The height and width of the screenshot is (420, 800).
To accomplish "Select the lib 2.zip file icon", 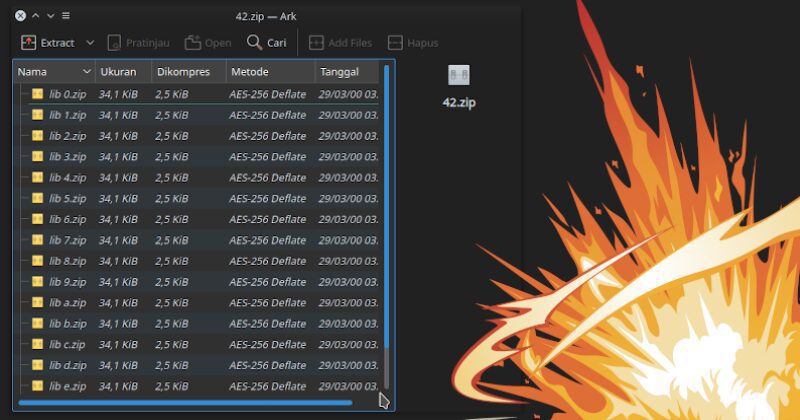I will coord(37,136).
